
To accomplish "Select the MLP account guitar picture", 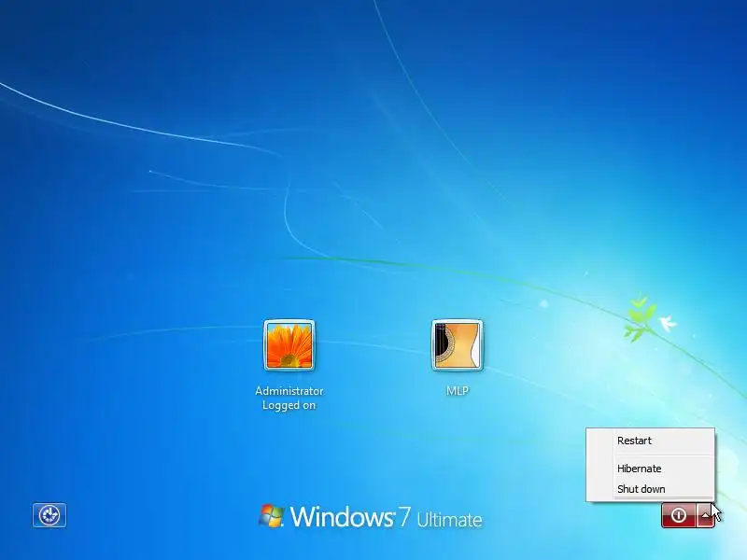I will coord(458,345).
